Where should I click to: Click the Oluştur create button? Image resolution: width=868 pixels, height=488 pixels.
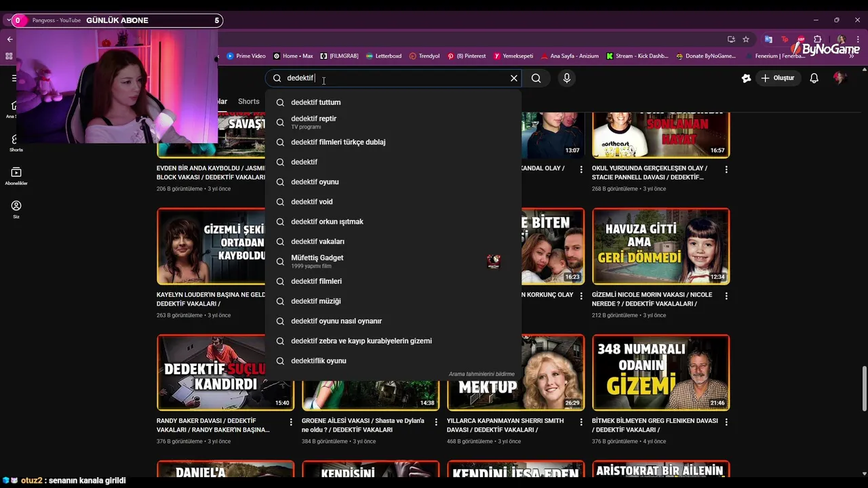tap(777, 78)
